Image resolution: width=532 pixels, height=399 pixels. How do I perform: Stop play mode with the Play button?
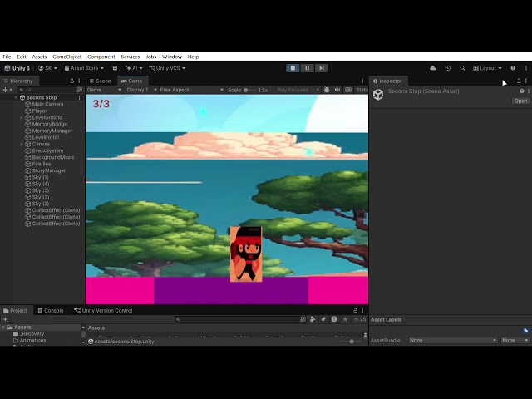pyautogui.click(x=293, y=68)
